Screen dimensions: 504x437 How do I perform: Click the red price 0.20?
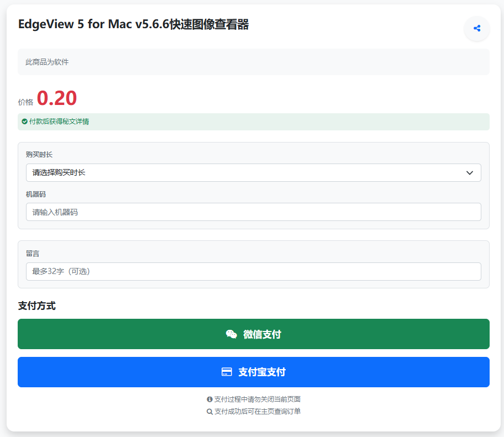57,98
